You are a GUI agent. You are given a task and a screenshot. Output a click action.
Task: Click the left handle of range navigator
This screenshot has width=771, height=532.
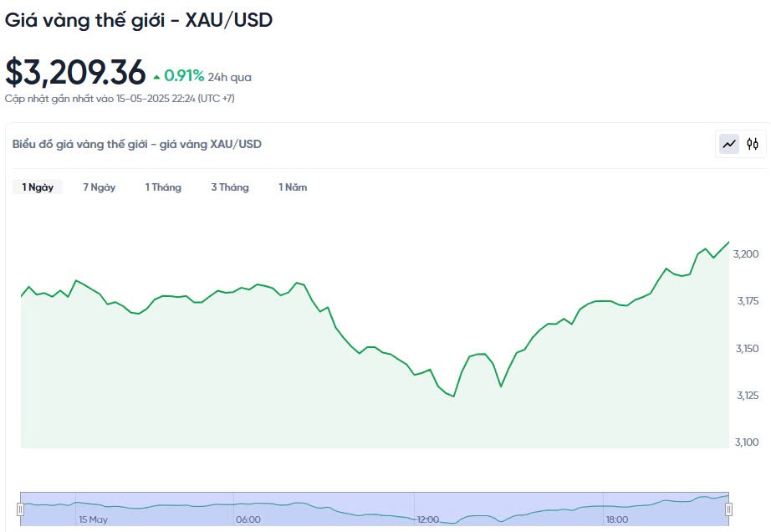point(20,509)
